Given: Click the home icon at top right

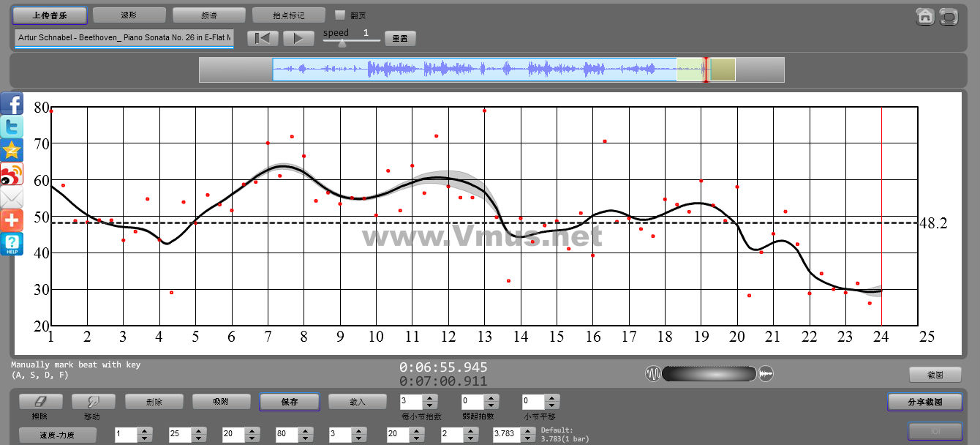Looking at the screenshot, I should (x=925, y=16).
